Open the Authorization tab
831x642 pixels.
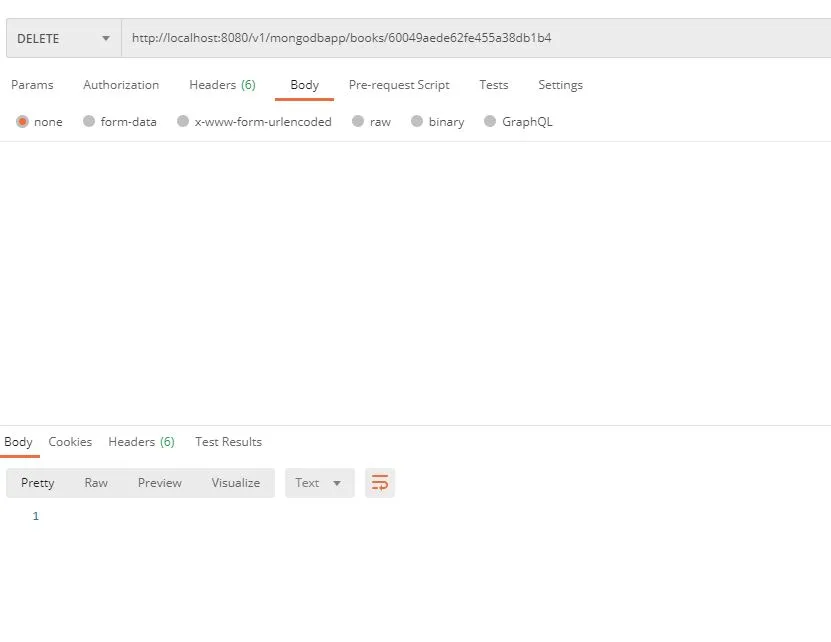pos(120,85)
